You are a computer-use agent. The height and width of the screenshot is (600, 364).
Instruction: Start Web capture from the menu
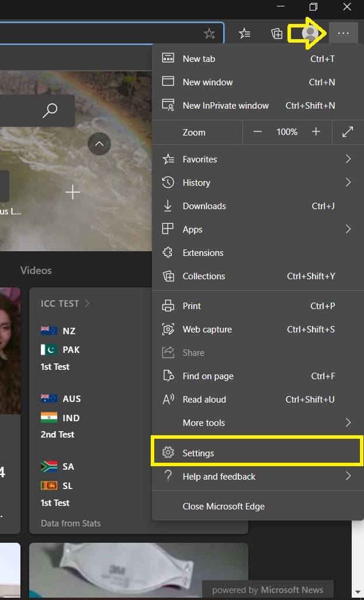tap(257, 330)
